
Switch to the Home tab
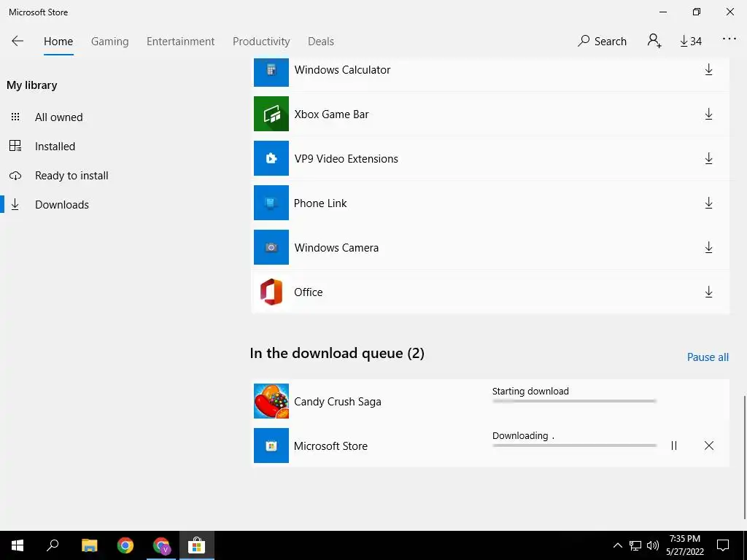[58, 42]
